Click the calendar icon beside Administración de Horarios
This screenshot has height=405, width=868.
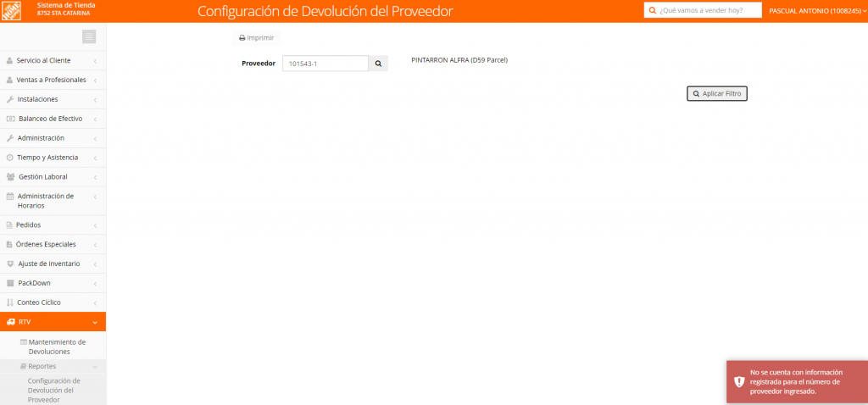(9, 196)
